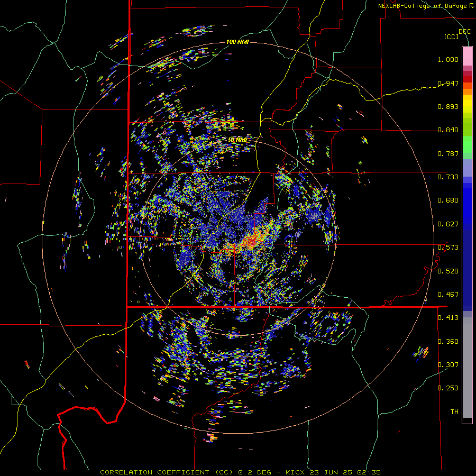Click the 0.573 color scale value
The width and height of the screenshot is (476, 476).
click(x=448, y=248)
